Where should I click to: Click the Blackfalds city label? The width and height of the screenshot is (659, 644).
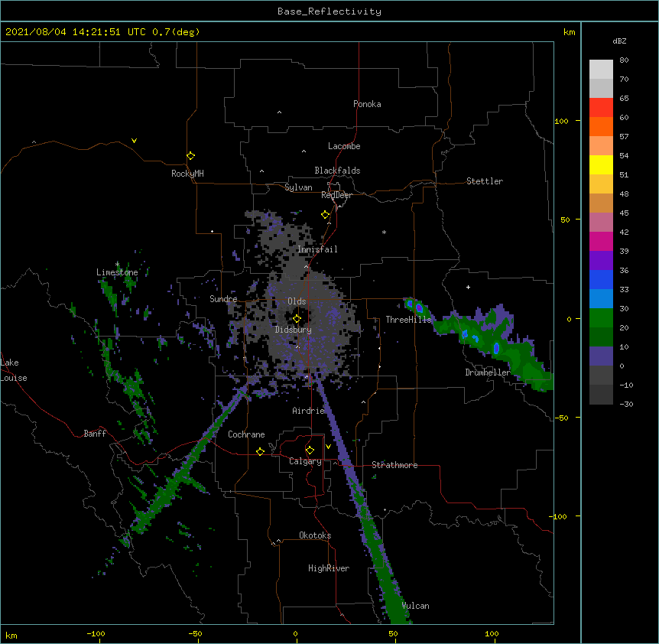coord(337,171)
